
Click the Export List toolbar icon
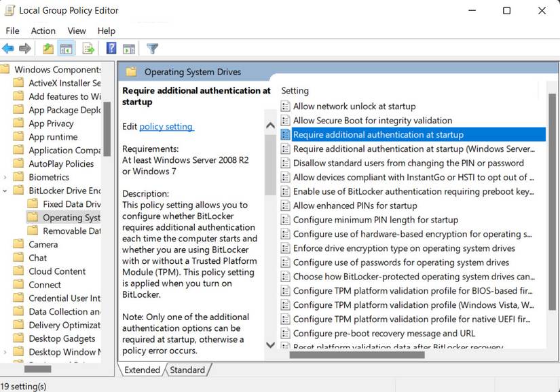(88, 48)
